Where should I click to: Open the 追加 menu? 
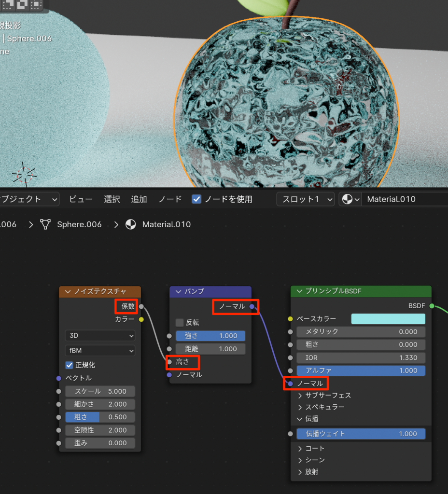139,199
